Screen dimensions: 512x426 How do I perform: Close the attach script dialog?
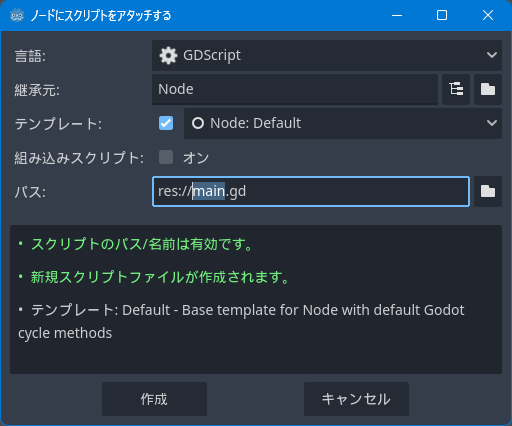488,15
